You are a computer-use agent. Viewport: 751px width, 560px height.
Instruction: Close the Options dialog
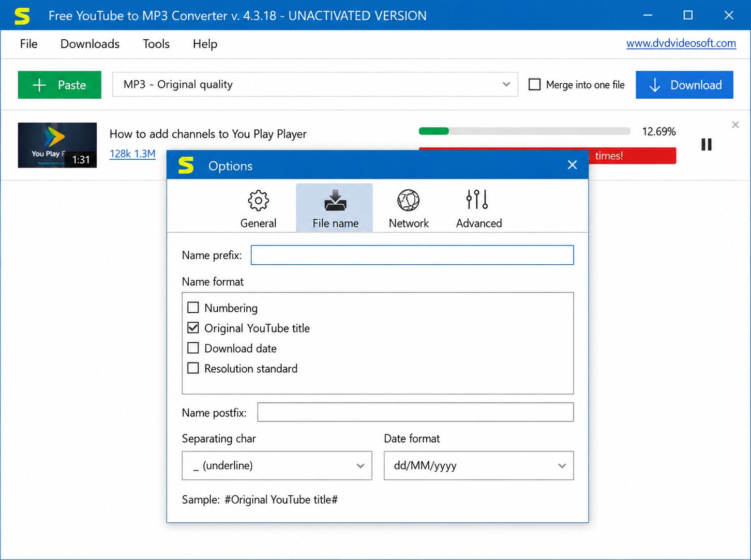(x=572, y=165)
